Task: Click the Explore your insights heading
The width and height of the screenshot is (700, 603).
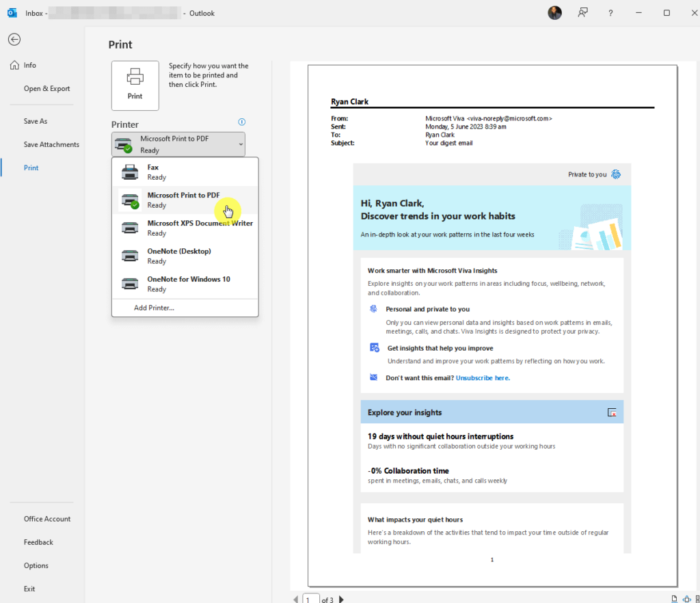Action: pyautogui.click(x=405, y=412)
